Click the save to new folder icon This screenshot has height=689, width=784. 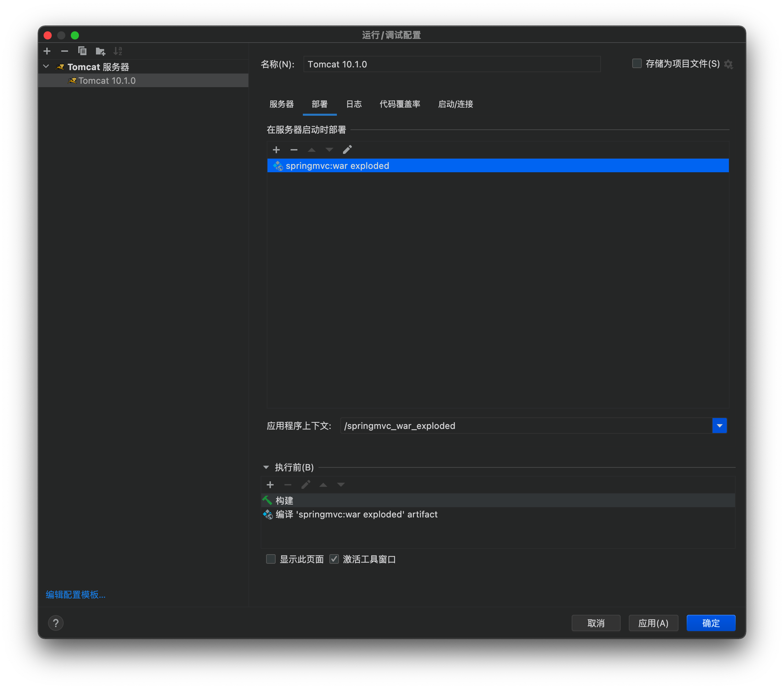(x=100, y=51)
